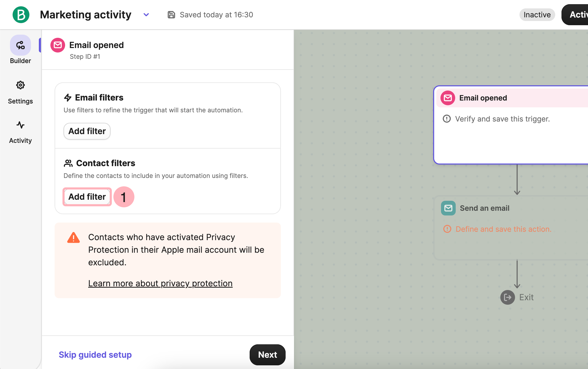Select the Email opened trigger node on canvas

(511, 125)
